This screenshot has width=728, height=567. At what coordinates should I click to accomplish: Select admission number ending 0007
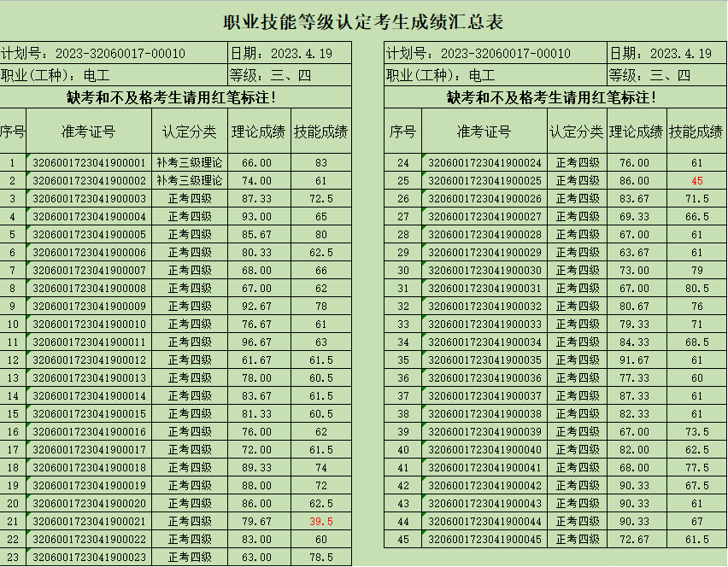point(89,271)
